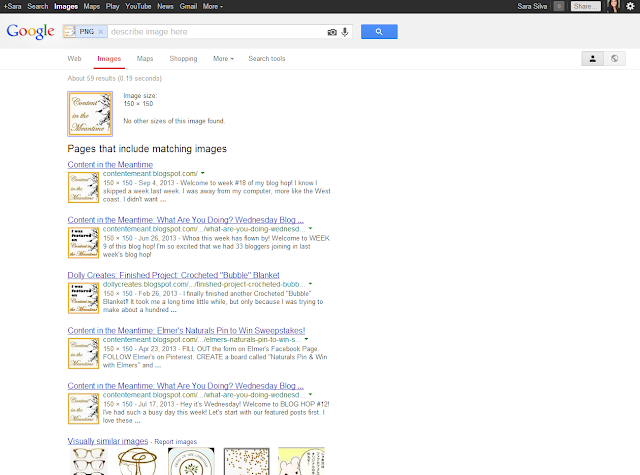The width and height of the screenshot is (640, 475).
Task: Open dropdown arrow beside elmers-naturals-pin-to-win URL
Action: [x=306, y=339]
